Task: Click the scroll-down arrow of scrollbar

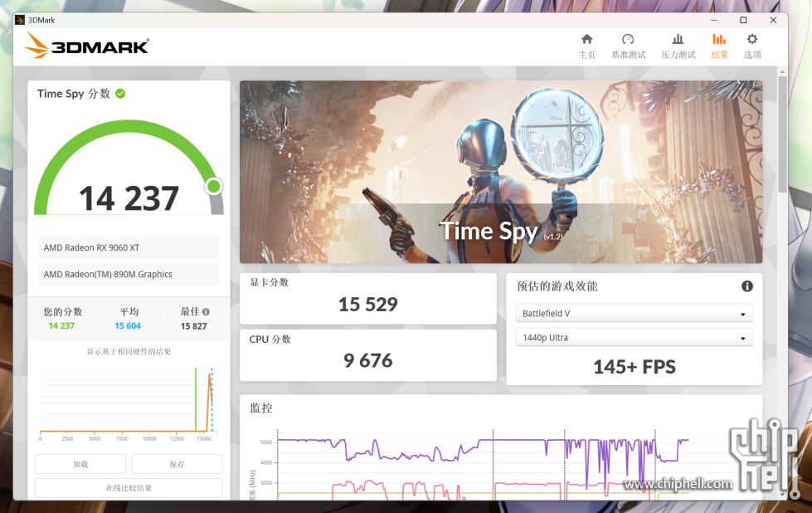Action: click(782, 495)
